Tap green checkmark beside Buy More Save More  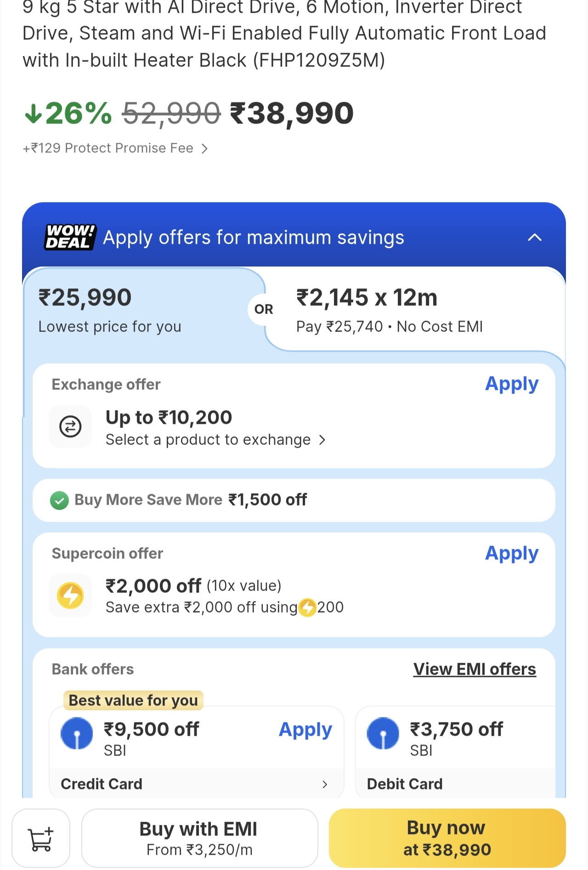point(59,500)
